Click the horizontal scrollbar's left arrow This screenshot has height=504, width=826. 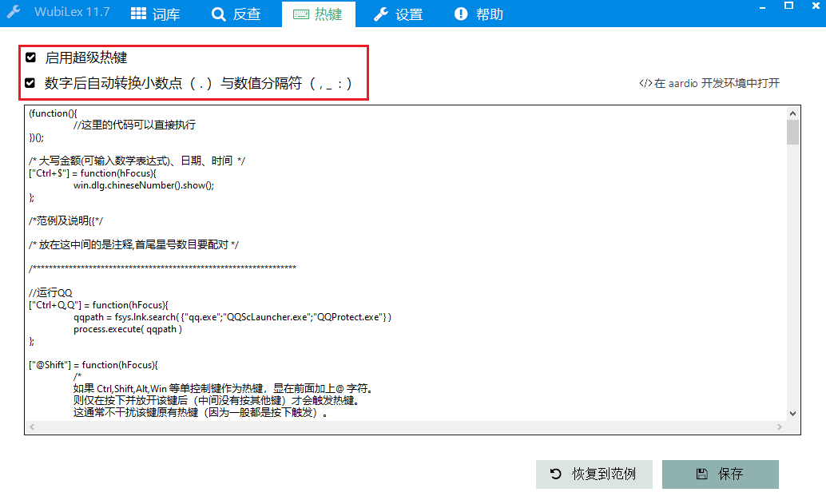coord(31,427)
